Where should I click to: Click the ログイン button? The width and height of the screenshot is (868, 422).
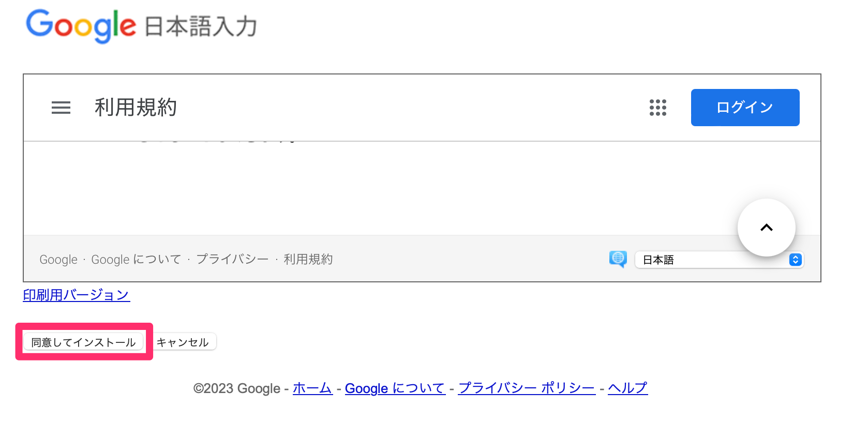[745, 108]
